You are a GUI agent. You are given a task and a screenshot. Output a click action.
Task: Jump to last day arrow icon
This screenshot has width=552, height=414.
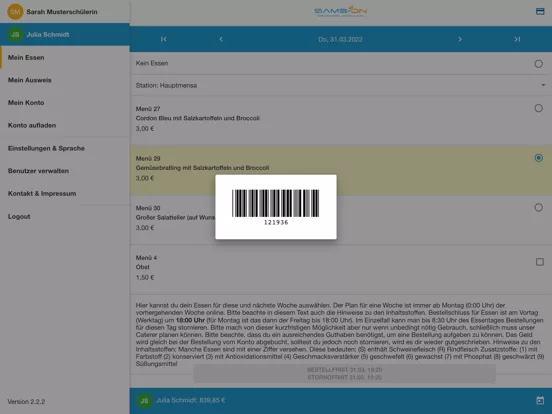517,39
